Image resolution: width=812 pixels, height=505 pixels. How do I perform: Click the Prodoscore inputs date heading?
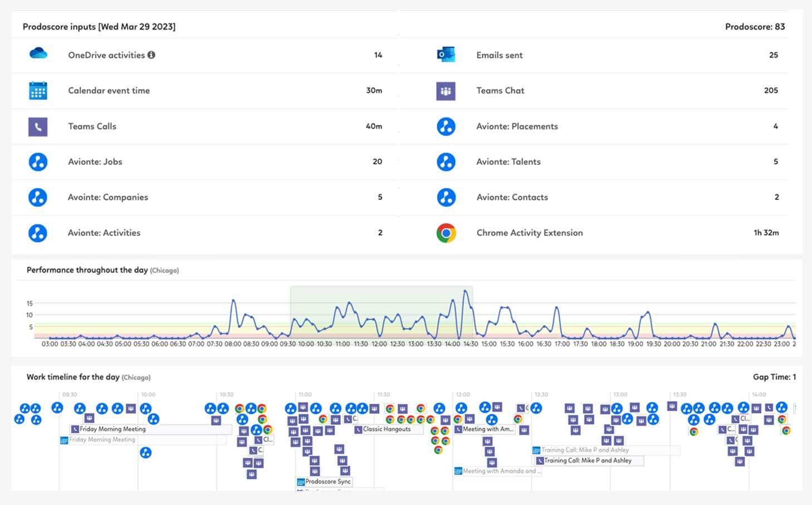[x=99, y=27]
